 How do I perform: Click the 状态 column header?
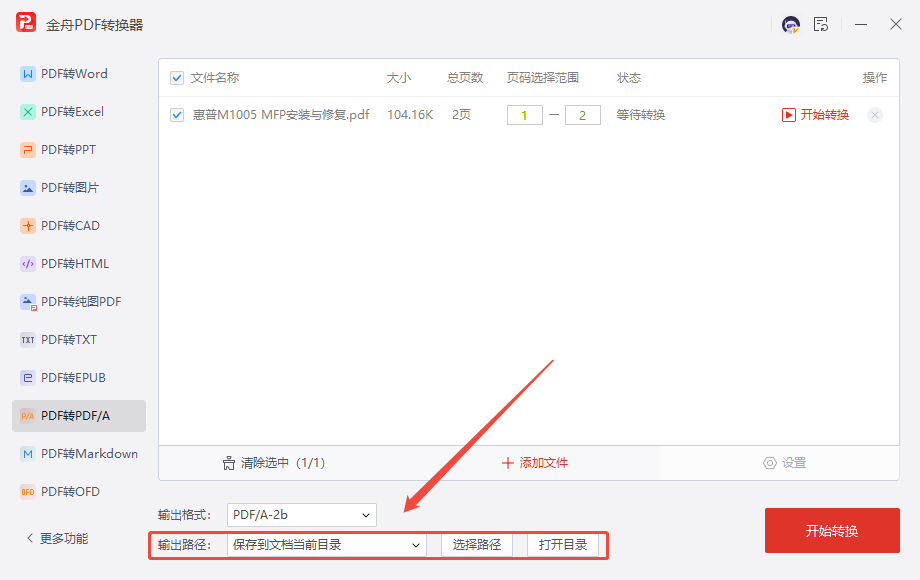tap(629, 78)
